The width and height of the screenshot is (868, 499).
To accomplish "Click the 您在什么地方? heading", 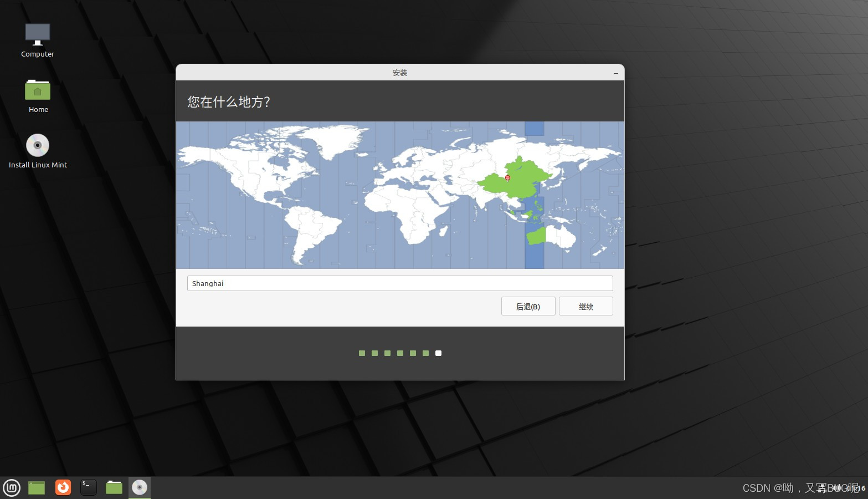I will point(229,102).
